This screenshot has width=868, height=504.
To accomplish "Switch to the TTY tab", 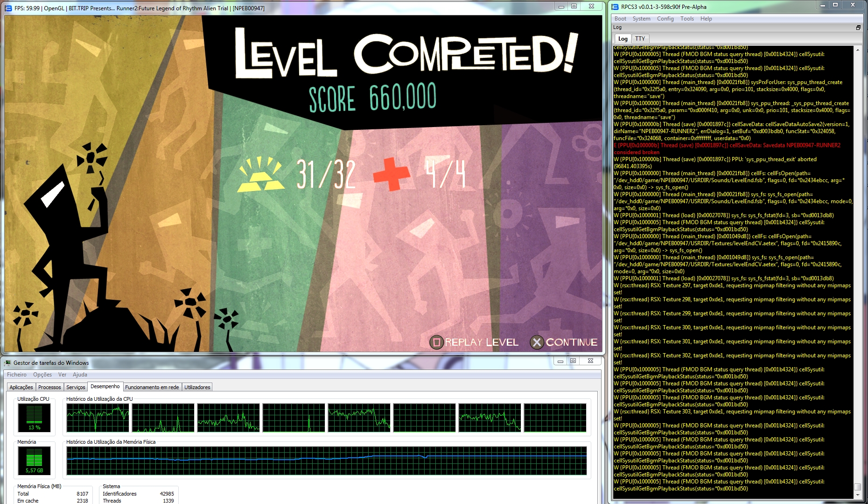I will (640, 39).
